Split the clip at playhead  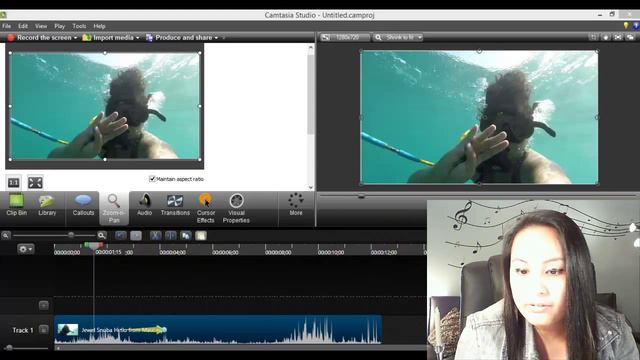click(171, 236)
